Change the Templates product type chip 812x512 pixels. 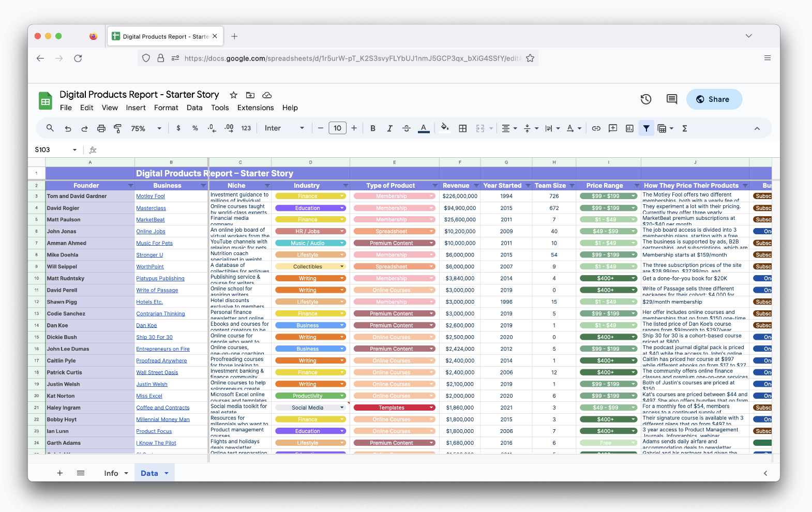coord(394,408)
